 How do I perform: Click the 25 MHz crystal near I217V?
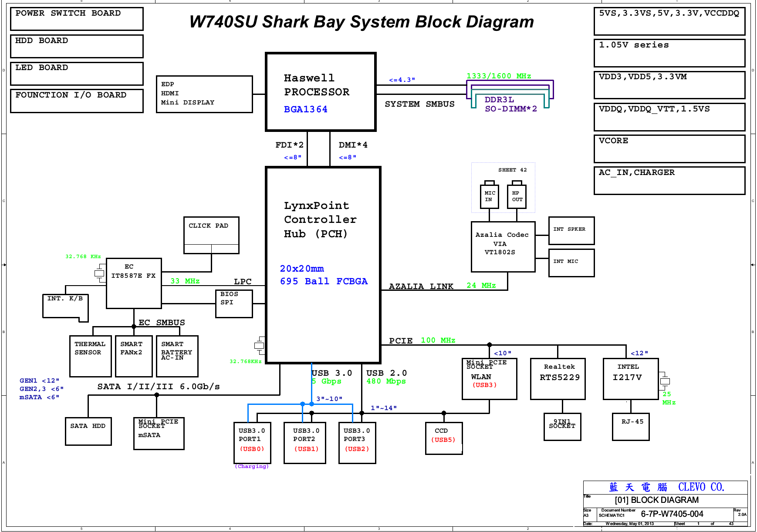pos(665,381)
